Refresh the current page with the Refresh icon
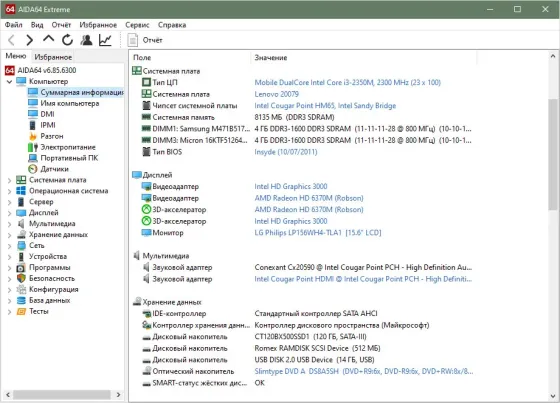This screenshot has width=560, height=403. click(x=67, y=40)
